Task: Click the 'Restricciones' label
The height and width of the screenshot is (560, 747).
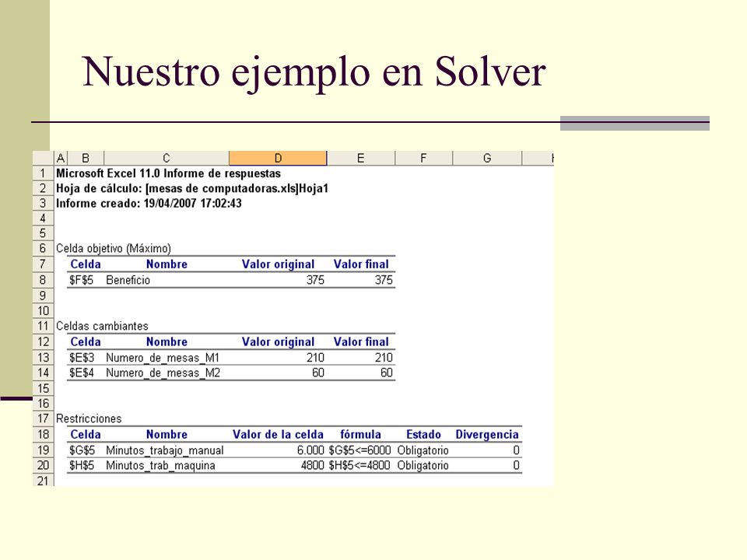Action: [89, 418]
